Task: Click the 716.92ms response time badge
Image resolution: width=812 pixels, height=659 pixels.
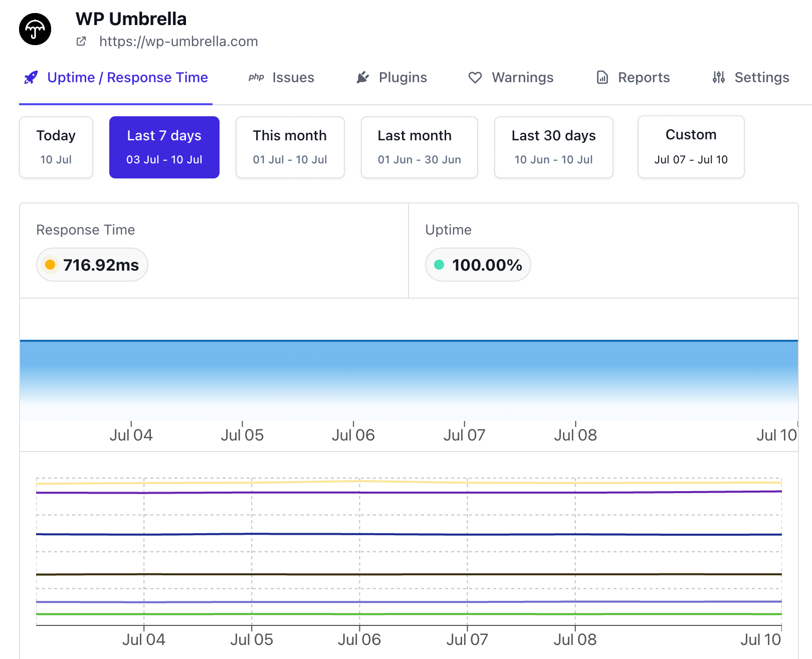Action: 92,265
